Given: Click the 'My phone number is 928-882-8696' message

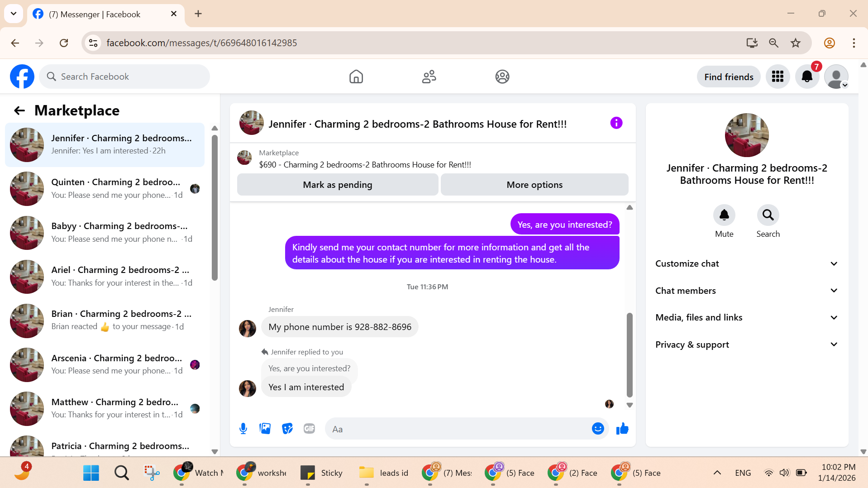Looking at the screenshot, I should click(340, 327).
